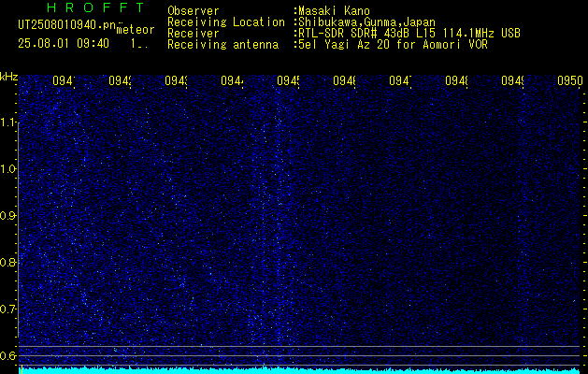
Task: Click the 0949 time marker
Action: coord(512,80)
